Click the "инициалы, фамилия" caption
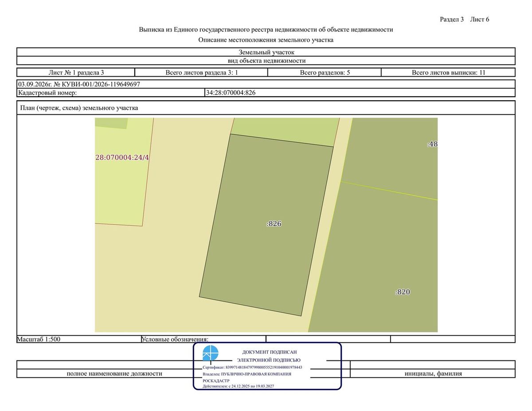The height and width of the screenshot is (411, 532). pyautogui.click(x=433, y=373)
